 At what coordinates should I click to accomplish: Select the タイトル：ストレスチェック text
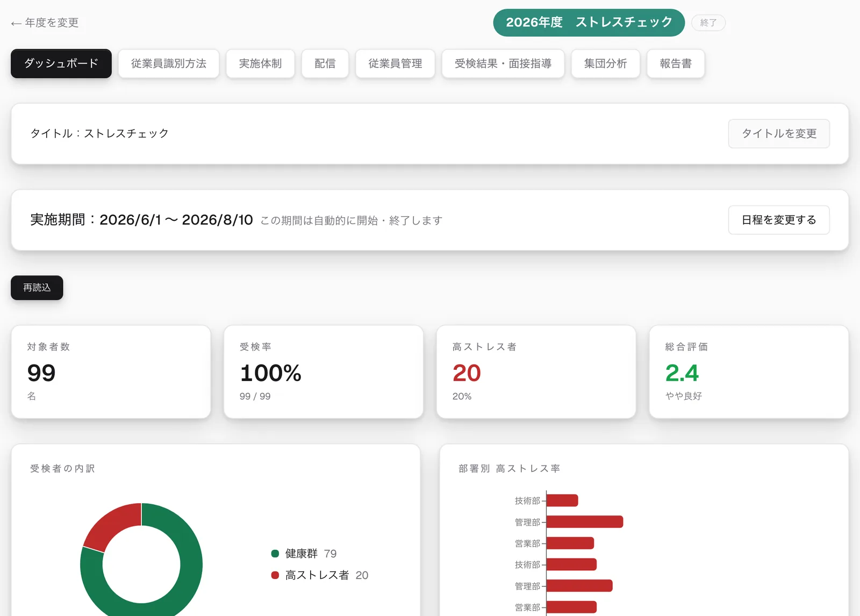[99, 133]
